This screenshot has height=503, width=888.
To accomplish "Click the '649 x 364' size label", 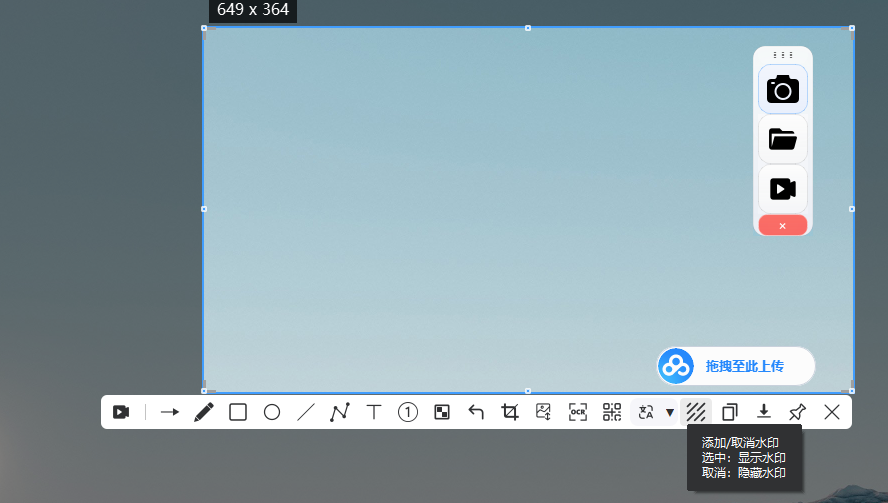I will (x=253, y=10).
